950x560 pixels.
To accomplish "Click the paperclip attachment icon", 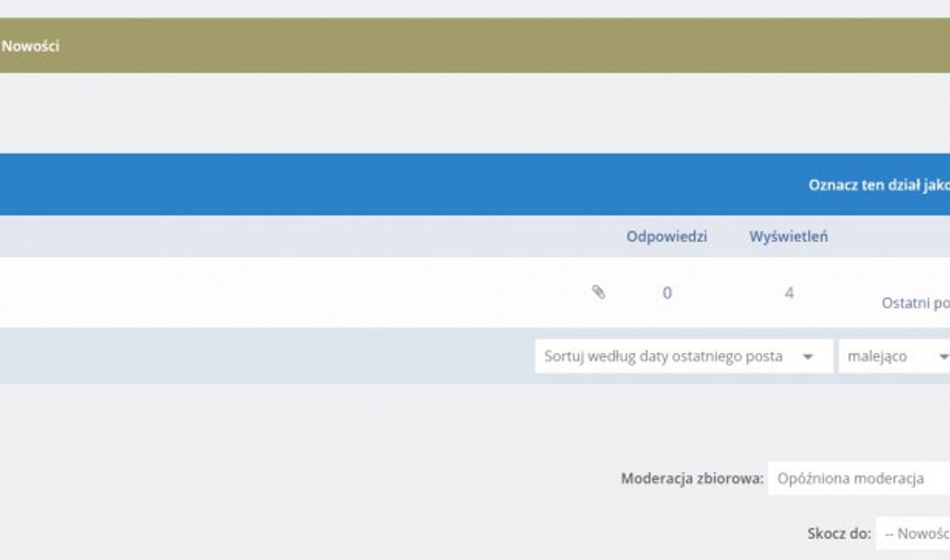I will [599, 292].
